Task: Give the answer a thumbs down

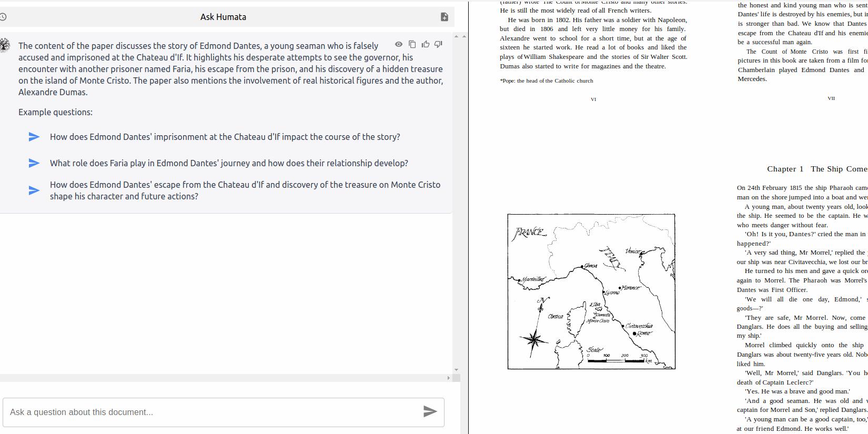Action: (438, 44)
